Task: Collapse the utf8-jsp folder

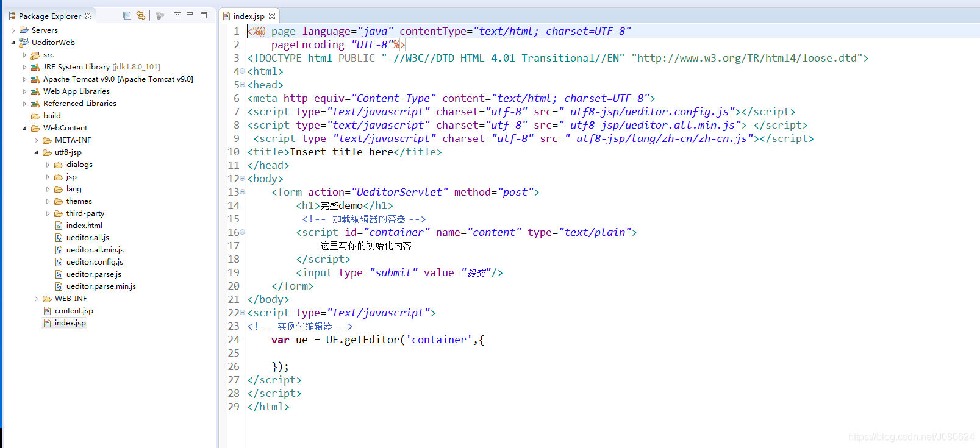Action: click(36, 152)
